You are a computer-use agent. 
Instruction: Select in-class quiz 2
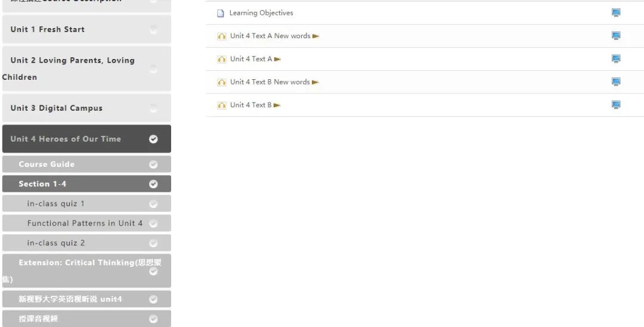(56, 243)
